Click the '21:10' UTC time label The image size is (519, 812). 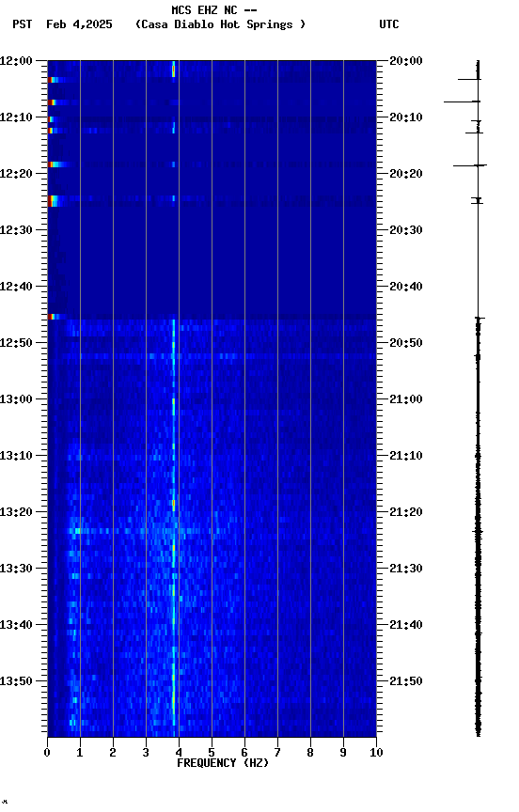coord(406,456)
